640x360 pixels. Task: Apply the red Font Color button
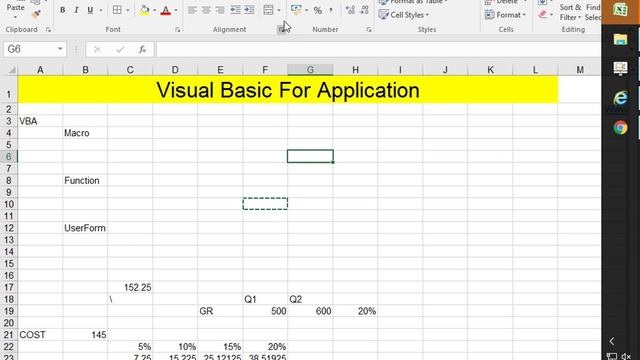[x=166, y=10]
